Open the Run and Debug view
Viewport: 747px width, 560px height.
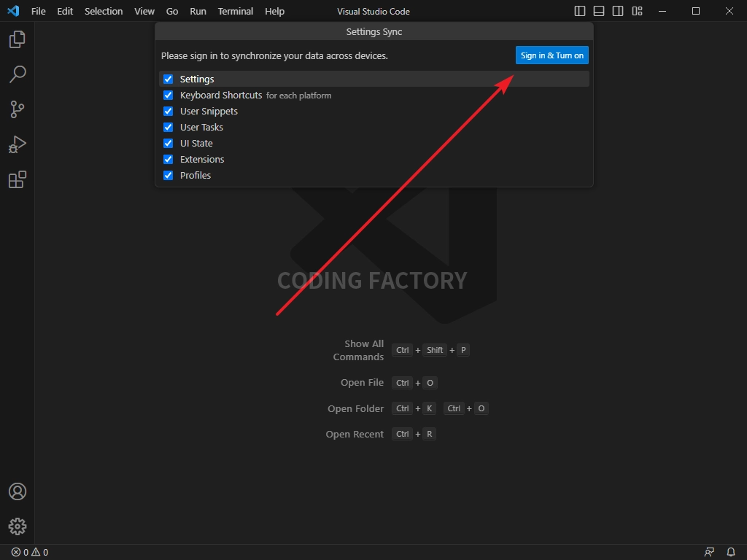18,144
